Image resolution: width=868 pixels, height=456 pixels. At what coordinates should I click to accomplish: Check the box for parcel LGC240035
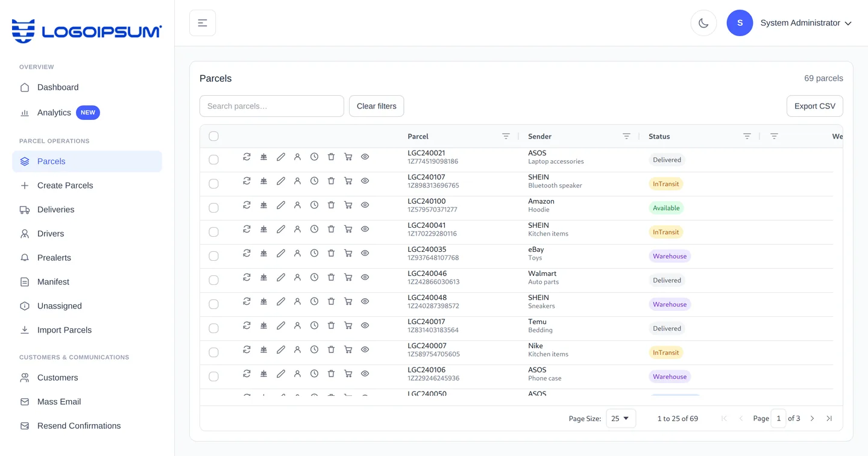click(x=213, y=256)
